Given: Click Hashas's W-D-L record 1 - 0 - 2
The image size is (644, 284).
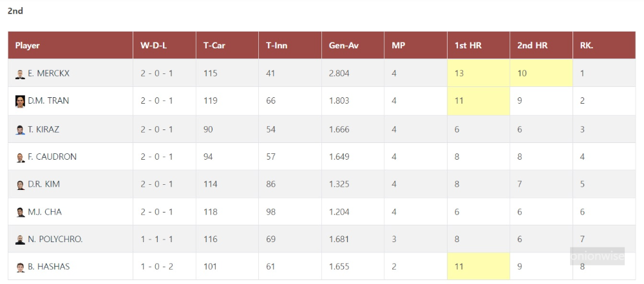Looking at the screenshot, I should point(156,267).
